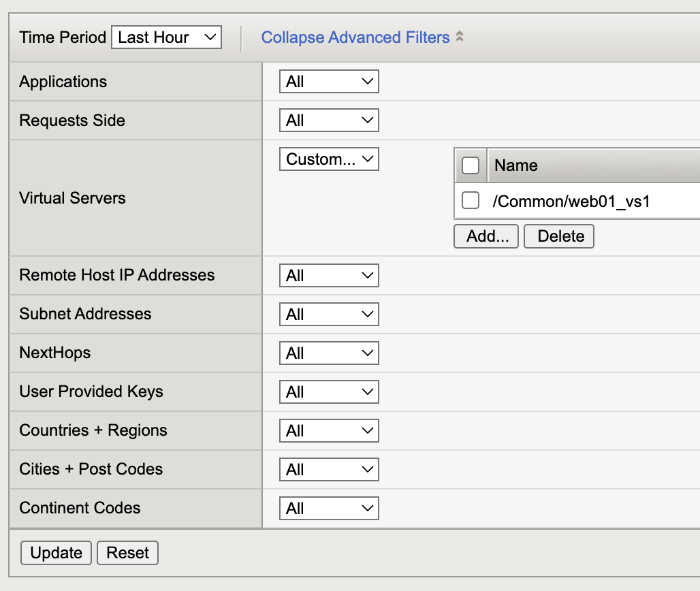The image size is (700, 591).
Task: Open the Cities + Post Codes dropdown
Action: tap(329, 470)
